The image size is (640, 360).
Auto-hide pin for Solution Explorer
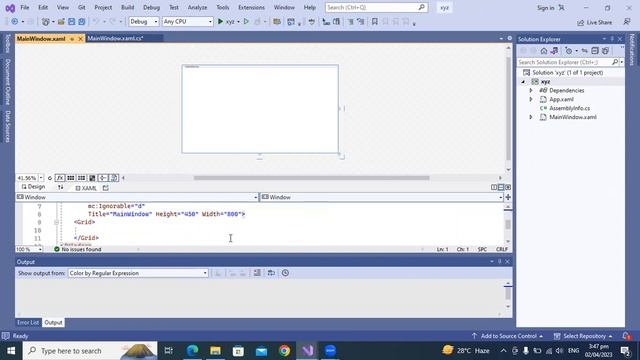coord(612,39)
